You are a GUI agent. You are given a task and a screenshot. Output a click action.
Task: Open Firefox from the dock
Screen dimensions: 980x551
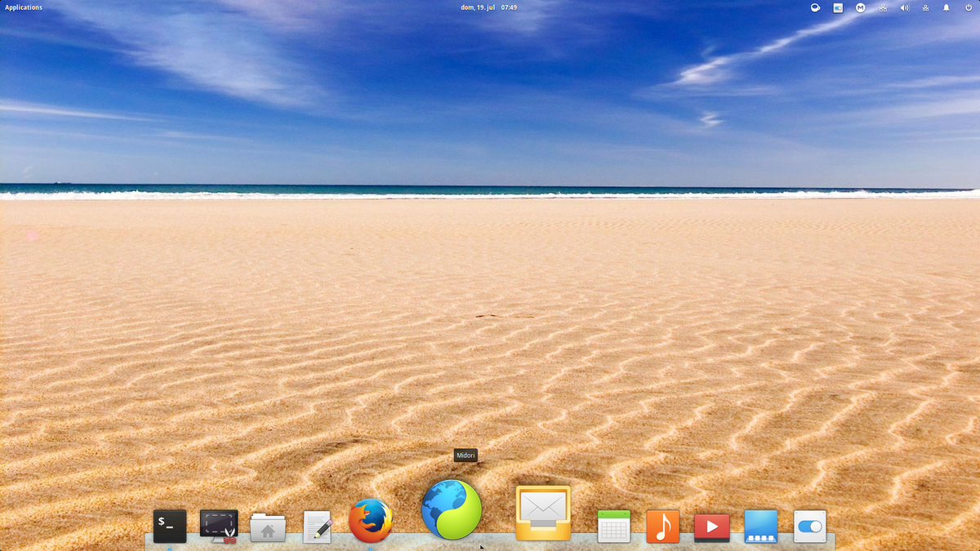pyautogui.click(x=370, y=521)
